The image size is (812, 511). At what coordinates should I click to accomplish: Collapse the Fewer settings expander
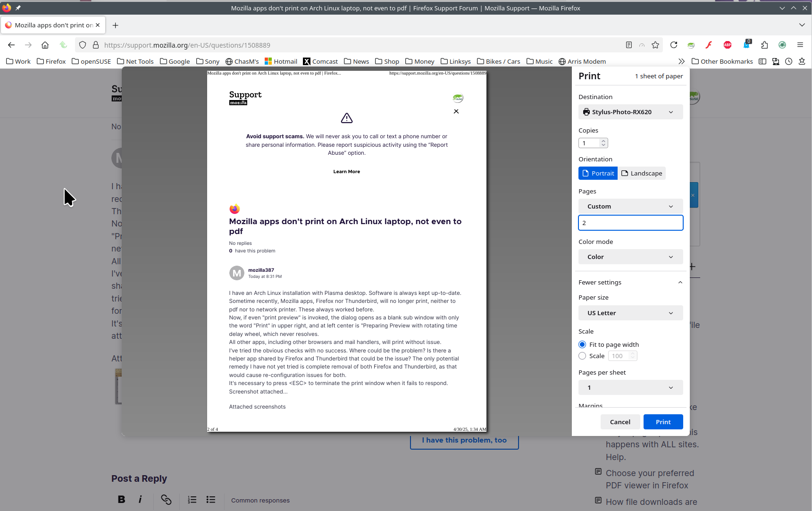[630, 282]
